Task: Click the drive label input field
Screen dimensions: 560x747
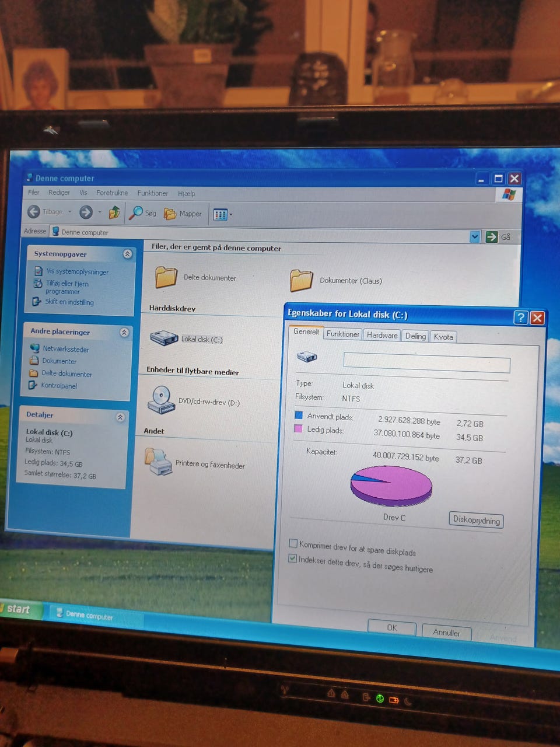Action: tap(427, 363)
